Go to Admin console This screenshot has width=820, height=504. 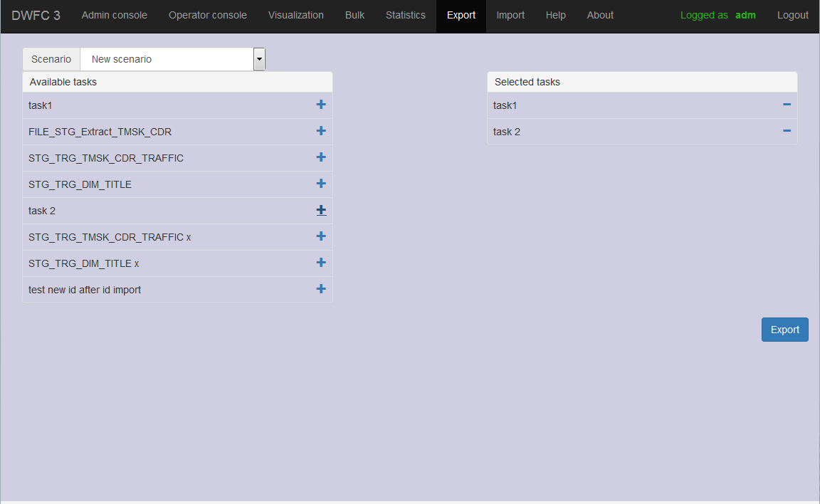pyautogui.click(x=114, y=15)
